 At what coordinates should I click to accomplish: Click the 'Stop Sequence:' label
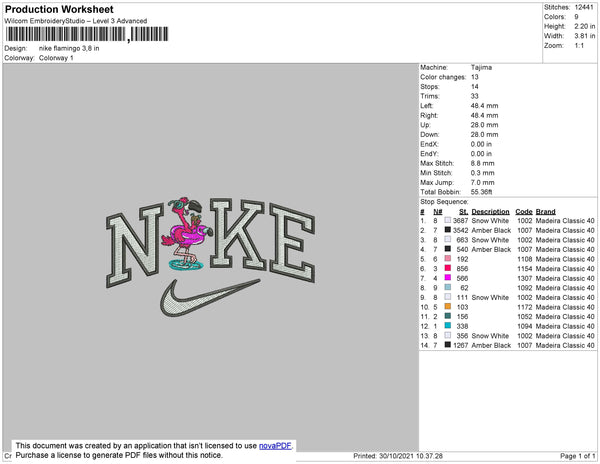click(x=444, y=202)
